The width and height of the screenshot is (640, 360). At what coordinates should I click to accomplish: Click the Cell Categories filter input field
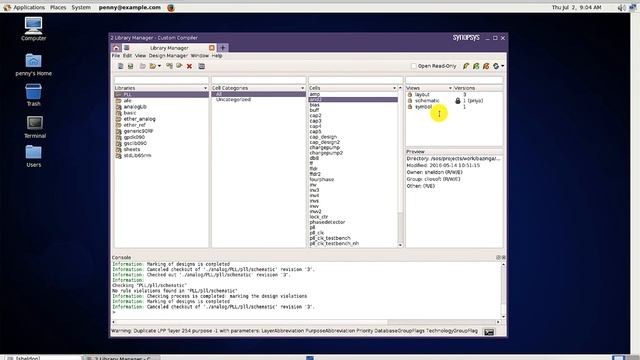click(x=258, y=80)
